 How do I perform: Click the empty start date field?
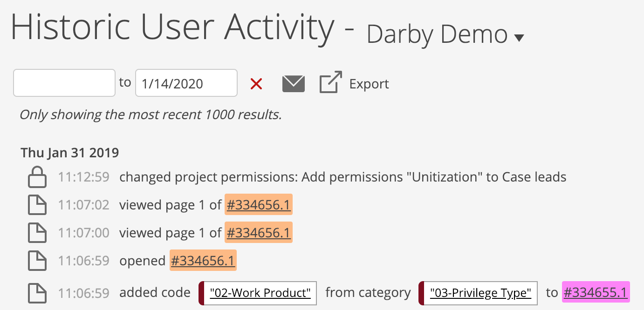[x=64, y=83]
